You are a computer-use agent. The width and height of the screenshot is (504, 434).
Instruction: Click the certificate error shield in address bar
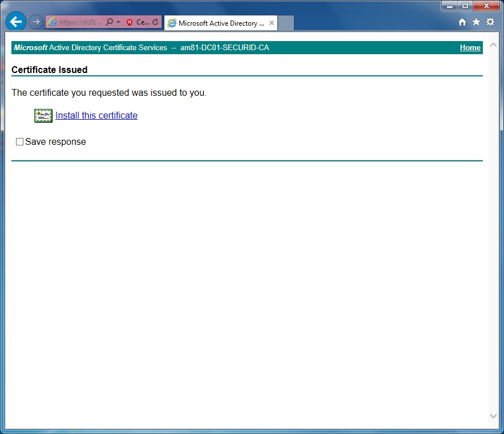[x=130, y=21]
